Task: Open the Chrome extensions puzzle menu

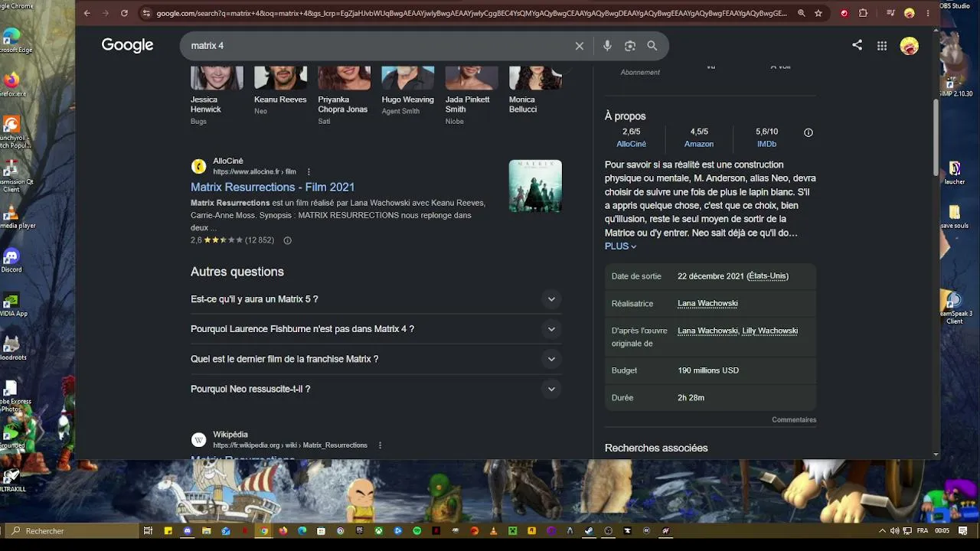Action: coord(864,13)
